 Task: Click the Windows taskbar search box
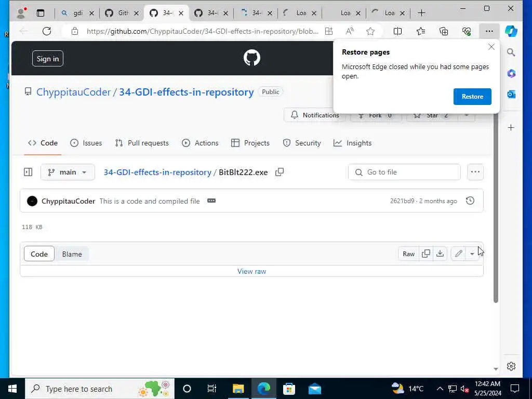[100, 389]
